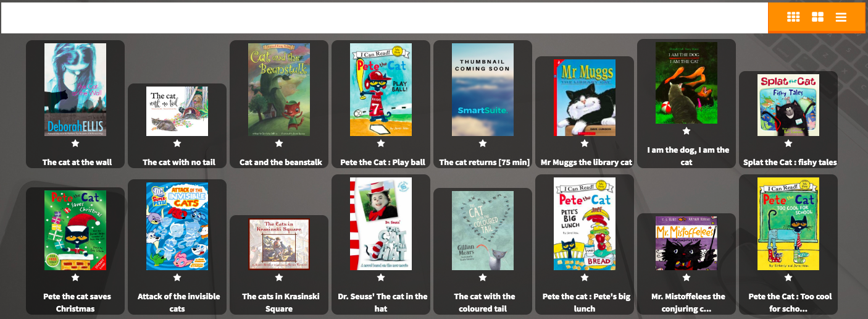Click star for 'The cat returns'
The width and height of the screenshot is (868, 319).
(x=483, y=143)
